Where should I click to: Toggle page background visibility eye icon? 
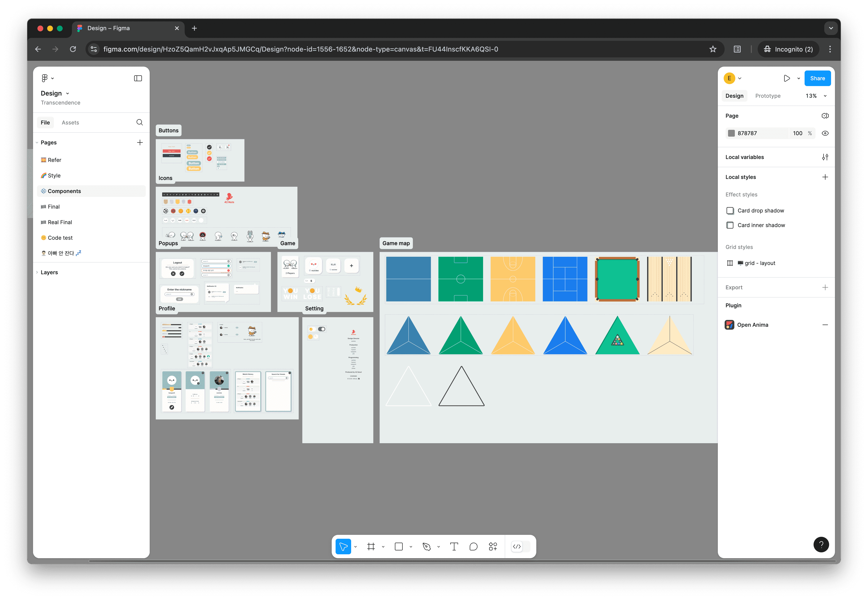(825, 133)
